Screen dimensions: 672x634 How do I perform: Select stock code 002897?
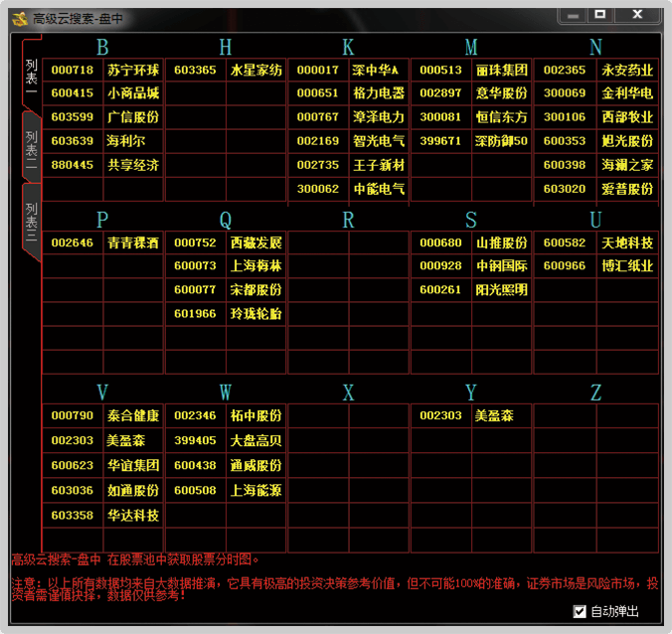(x=440, y=93)
